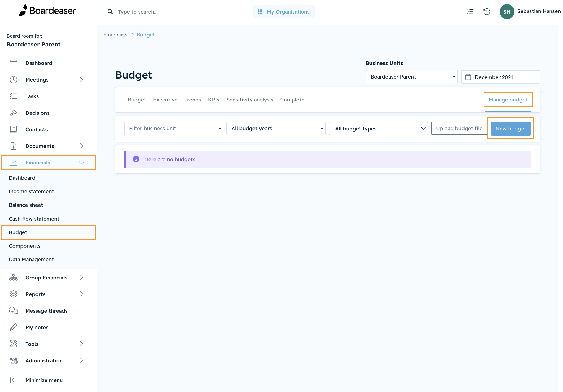Open the All budget years dropdown

point(276,129)
